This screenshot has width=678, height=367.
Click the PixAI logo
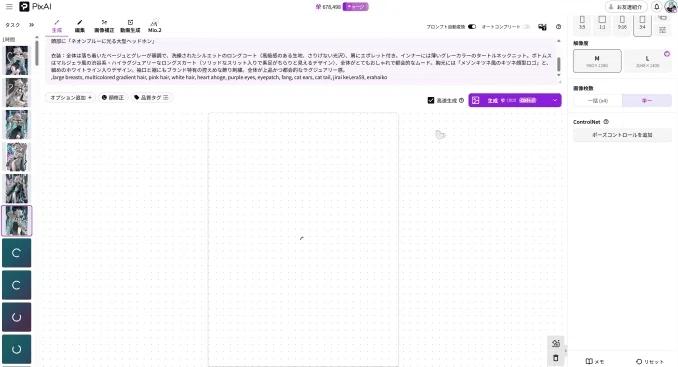[35, 6]
